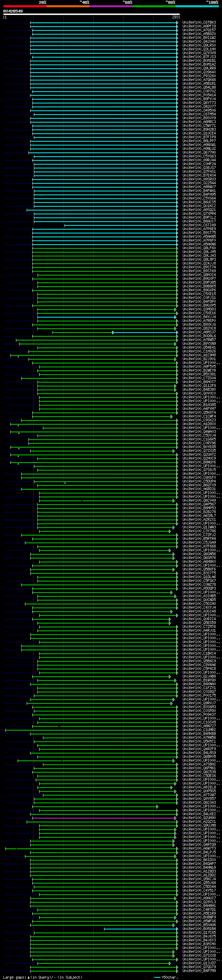Click the yellow large-gap triangle in the legend
The height and width of the screenshot is (980, 222).
(x=28, y=977)
